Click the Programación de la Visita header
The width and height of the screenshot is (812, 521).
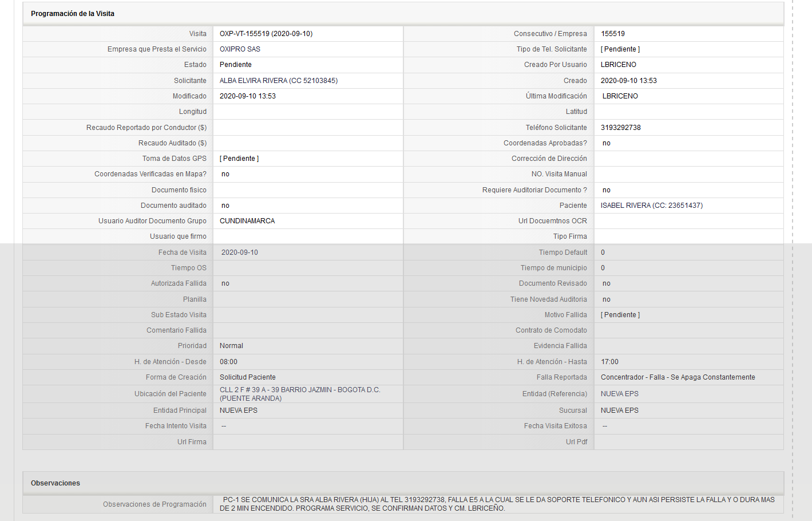point(73,14)
